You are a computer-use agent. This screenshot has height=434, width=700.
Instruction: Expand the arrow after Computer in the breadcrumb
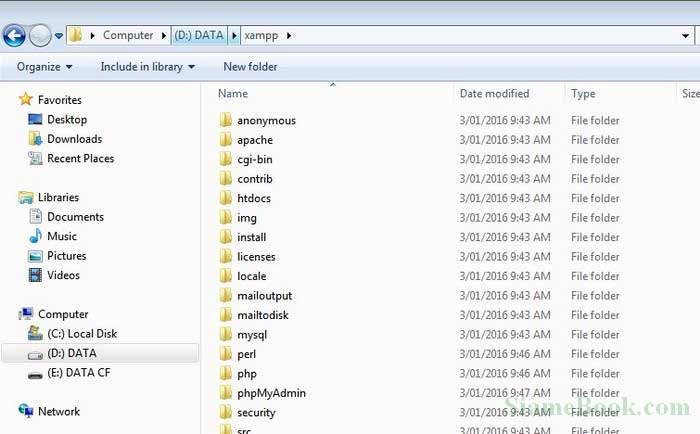point(164,36)
